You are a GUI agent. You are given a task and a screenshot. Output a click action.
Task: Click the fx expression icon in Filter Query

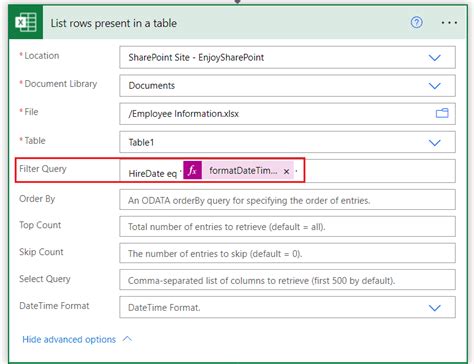point(192,170)
